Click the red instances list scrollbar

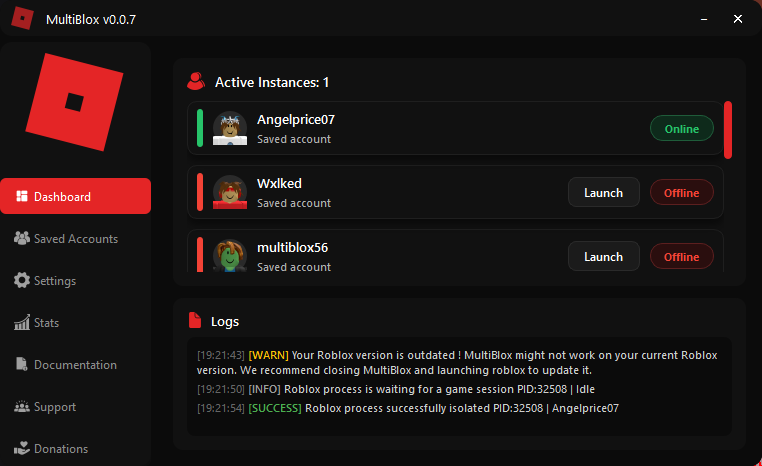point(727,130)
